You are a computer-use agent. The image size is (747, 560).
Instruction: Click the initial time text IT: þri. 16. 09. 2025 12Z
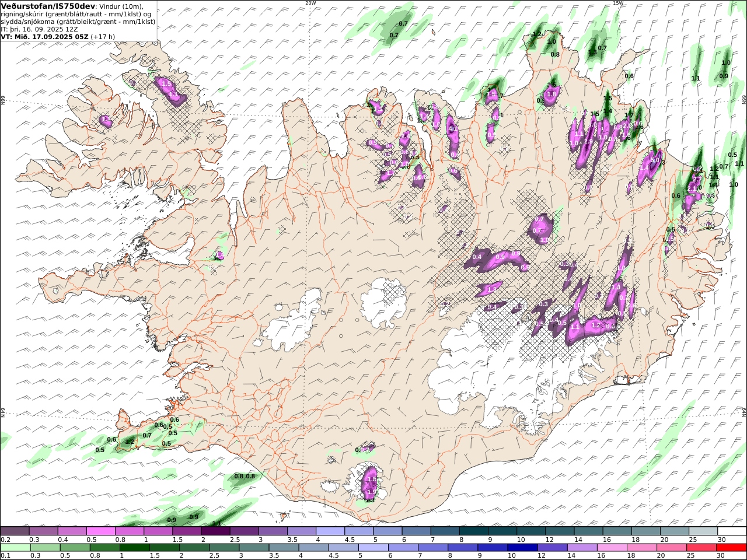(x=40, y=29)
